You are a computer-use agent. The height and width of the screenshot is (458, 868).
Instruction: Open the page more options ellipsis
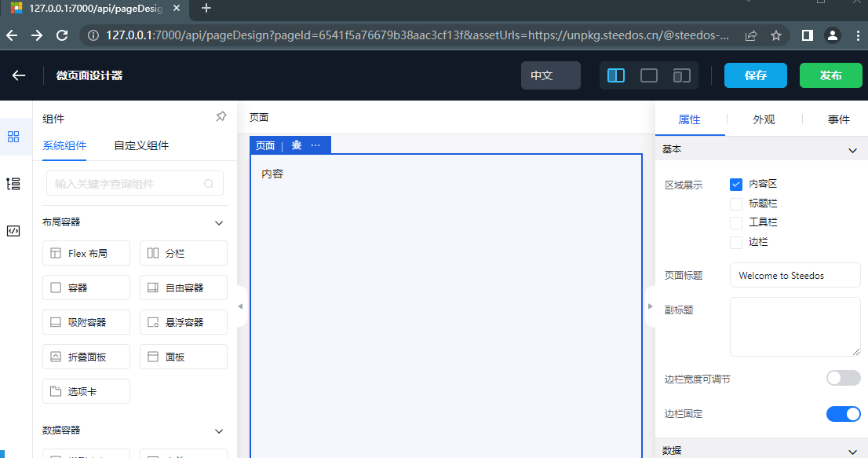315,145
